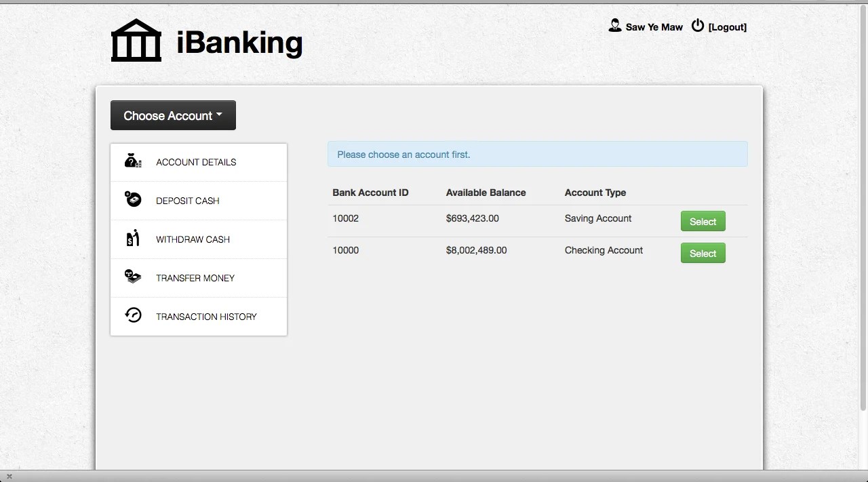The height and width of the screenshot is (482, 868).
Task: Click the Logout link
Action: [727, 27]
